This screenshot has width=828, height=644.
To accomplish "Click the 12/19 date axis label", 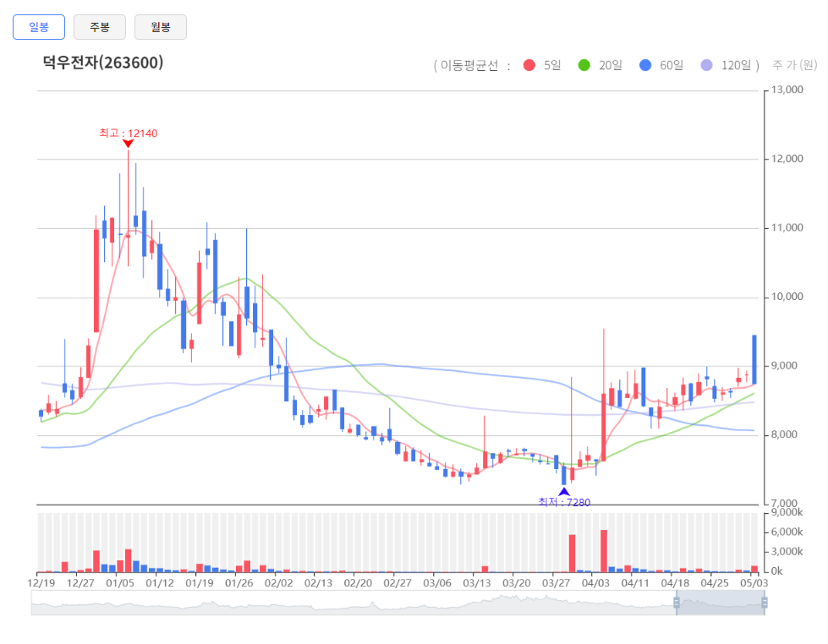I will [41, 583].
